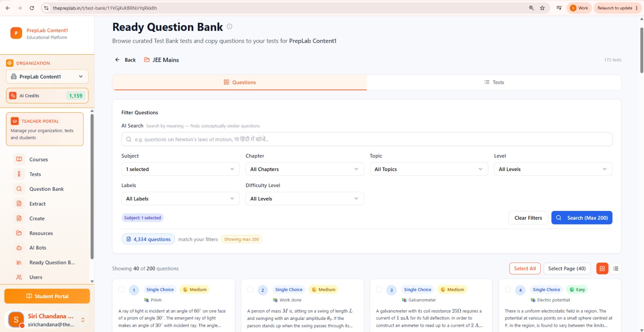Click the AI Search input field
The height and width of the screenshot is (332, 644).
(367, 139)
